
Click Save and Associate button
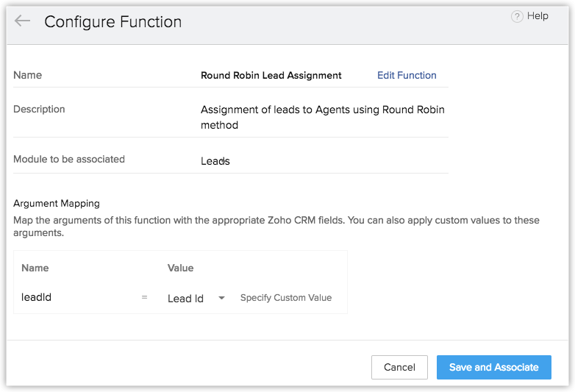pyautogui.click(x=493, y=367)
